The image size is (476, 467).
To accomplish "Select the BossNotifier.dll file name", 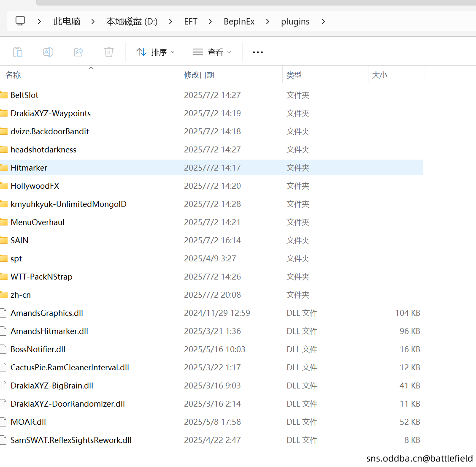I will click(38, 350).
